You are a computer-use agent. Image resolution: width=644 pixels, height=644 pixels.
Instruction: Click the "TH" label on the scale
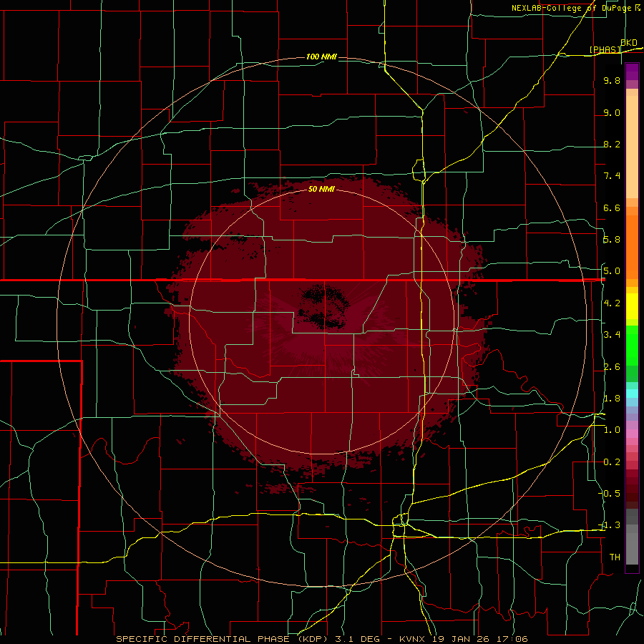click(615, 557)
